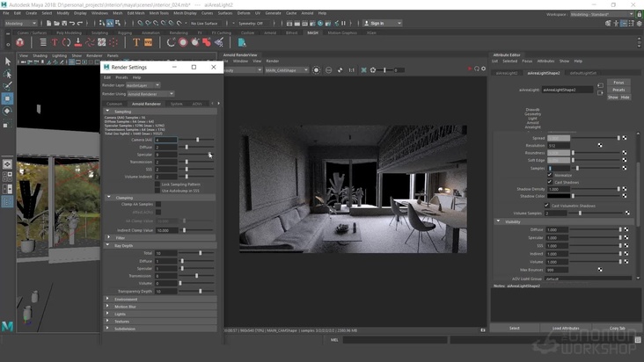Click the map checker icon next to Spread
The width and height of the screenshot is (644, 362).
coord(625,138)
